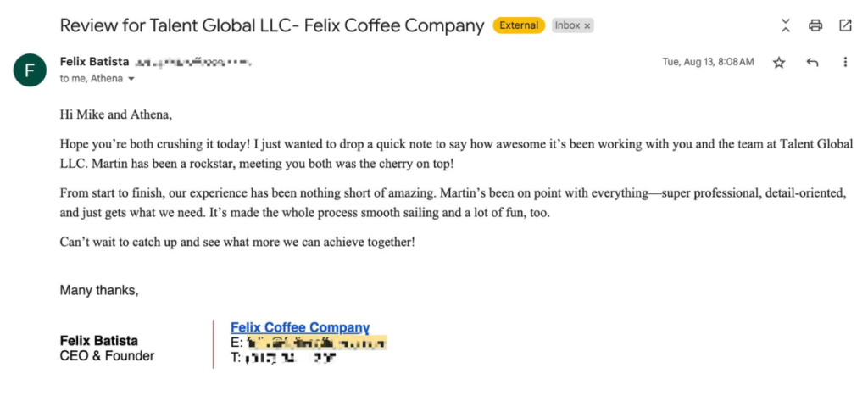The image size is (868, 396).
Task: Open the email in a new window
Action: (x=845, y=25)
